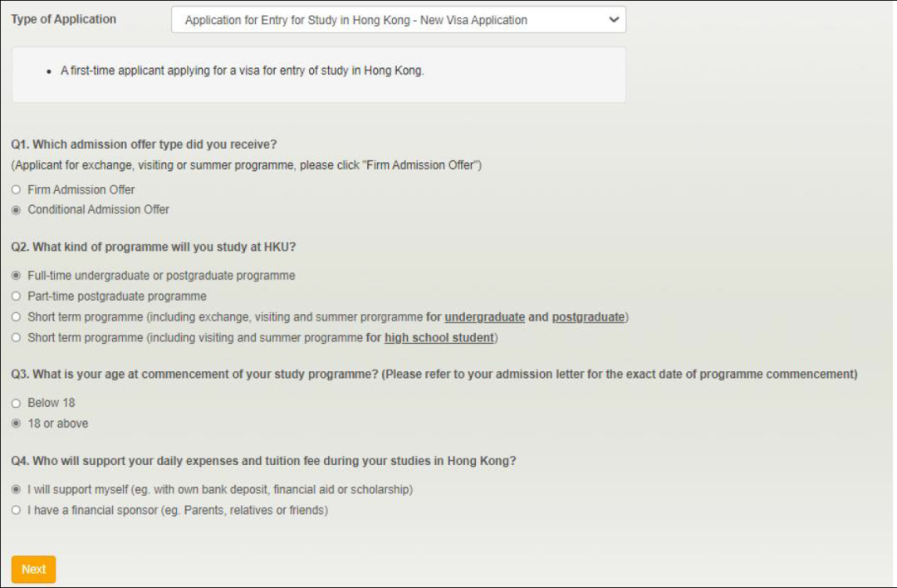The image size is (897, 588).
Task: Select Full-time undergraduate or postgraduate programme
Action: pyautogui.click(x=16, y=276)
